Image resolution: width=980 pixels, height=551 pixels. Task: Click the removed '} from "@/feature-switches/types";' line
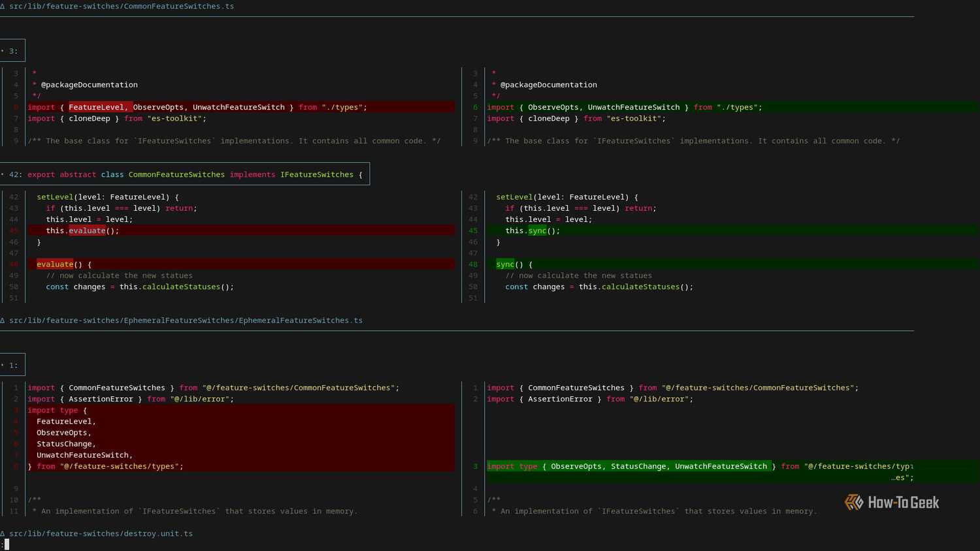pos(241,466)
